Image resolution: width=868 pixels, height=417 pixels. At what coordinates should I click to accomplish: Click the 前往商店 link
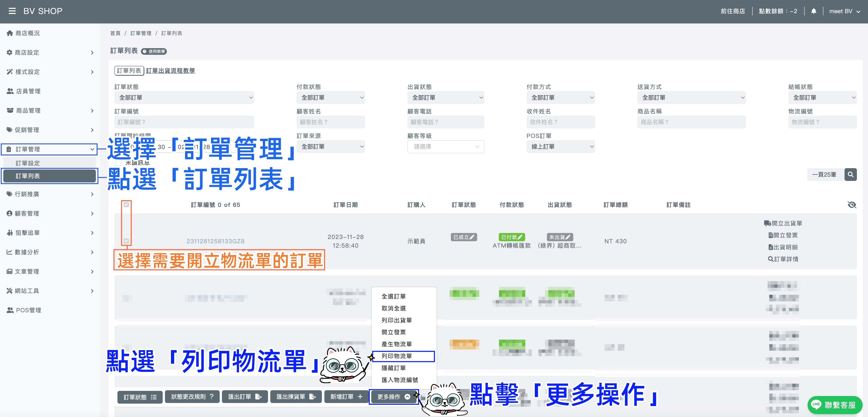tap(732, 11)
